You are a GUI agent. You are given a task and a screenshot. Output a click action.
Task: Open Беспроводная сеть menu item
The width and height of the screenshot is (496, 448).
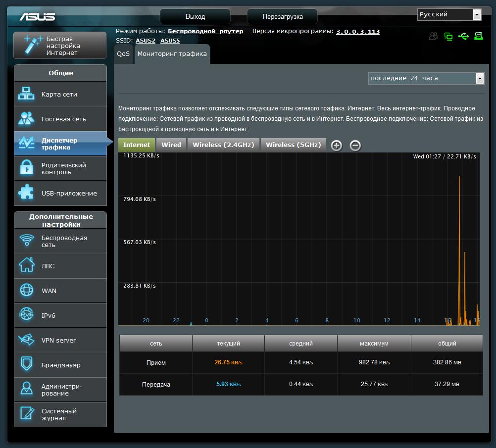(60, 241)
